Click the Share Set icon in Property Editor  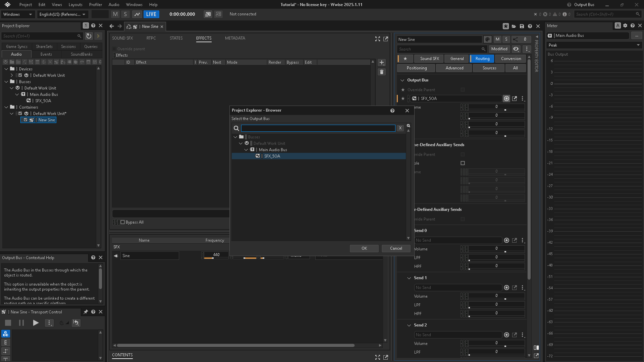coord(516,39)
